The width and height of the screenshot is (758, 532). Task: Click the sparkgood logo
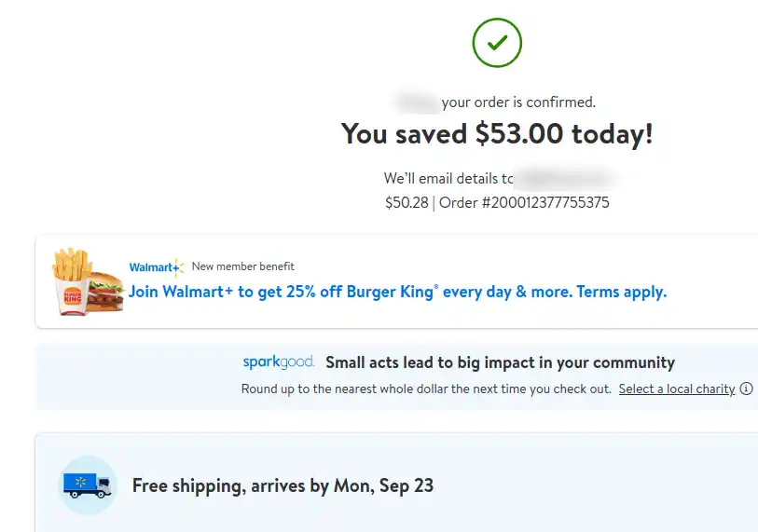279,361
